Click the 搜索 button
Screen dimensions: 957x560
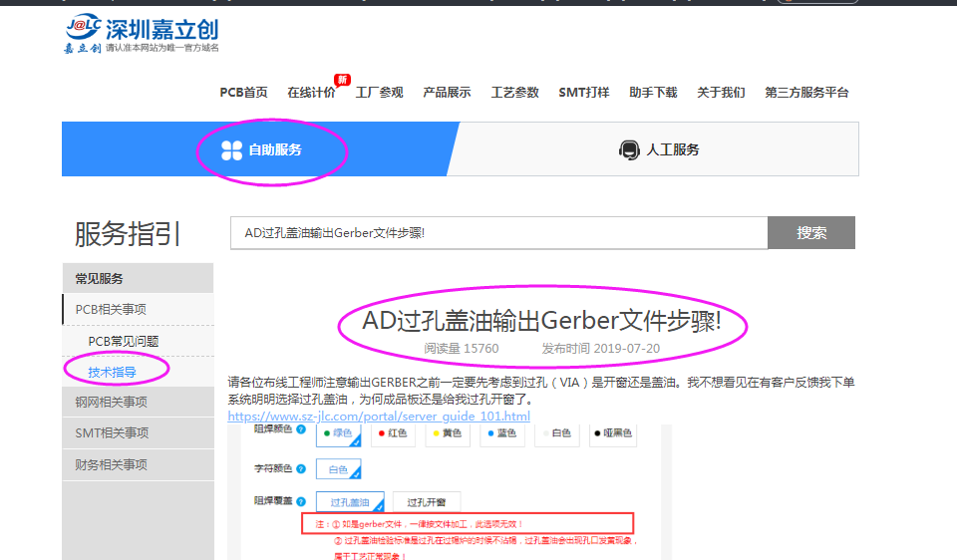[x=811, y=232]
